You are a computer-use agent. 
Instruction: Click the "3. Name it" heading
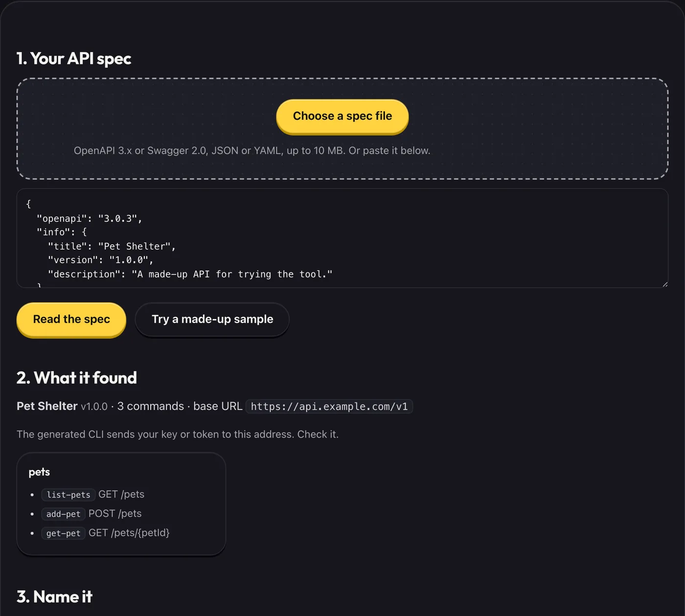click(54, 597)
